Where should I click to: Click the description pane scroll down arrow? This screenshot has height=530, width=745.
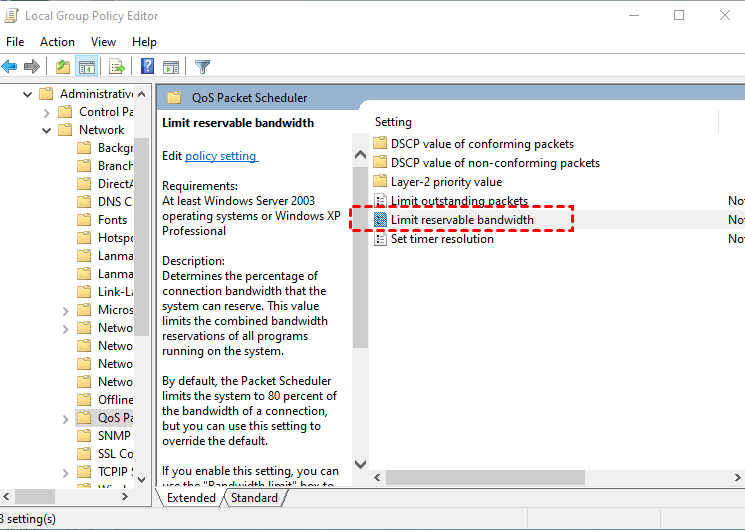pyautogui.click(x=361, y=464)
